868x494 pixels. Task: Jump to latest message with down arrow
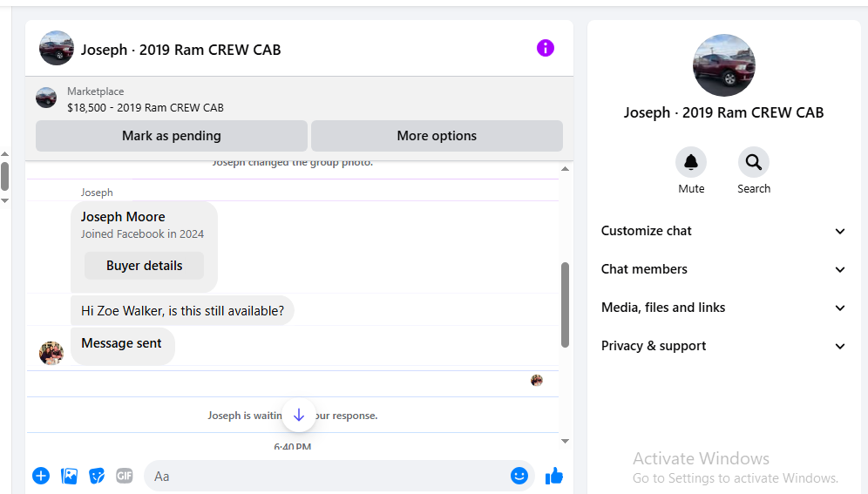click(299, 415)
